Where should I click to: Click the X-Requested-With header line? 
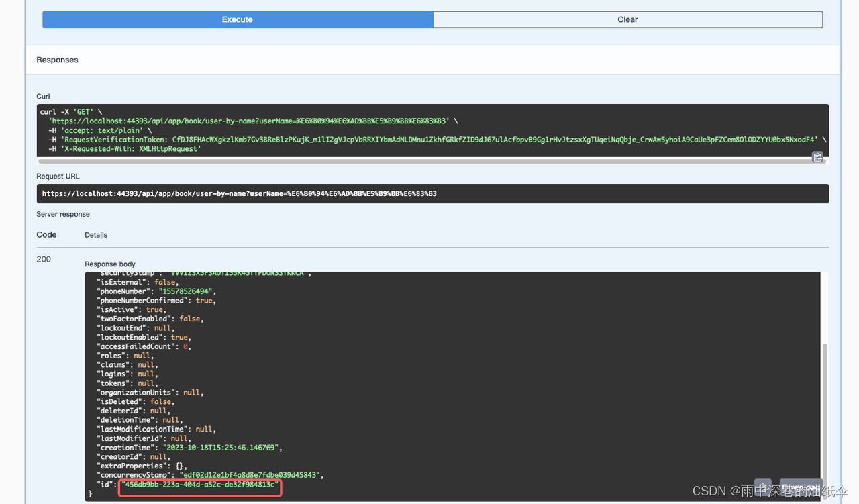125,148
